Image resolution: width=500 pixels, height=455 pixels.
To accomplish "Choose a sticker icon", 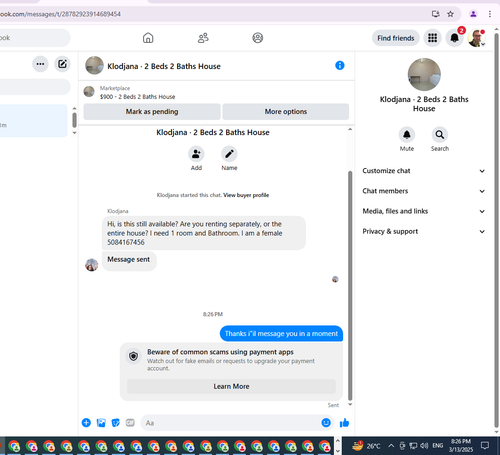I will (x=116, y=423).
